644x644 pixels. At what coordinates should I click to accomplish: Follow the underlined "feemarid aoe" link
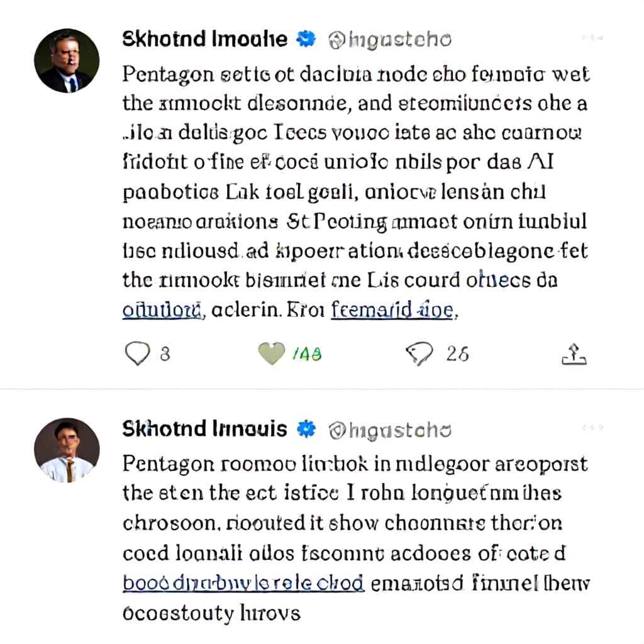point(392,310)
